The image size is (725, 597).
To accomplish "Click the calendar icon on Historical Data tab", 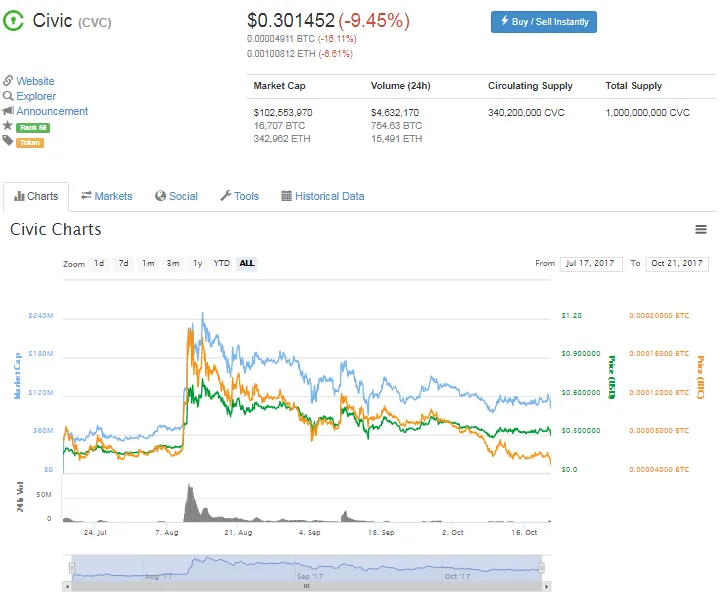I will click(287, 196).
